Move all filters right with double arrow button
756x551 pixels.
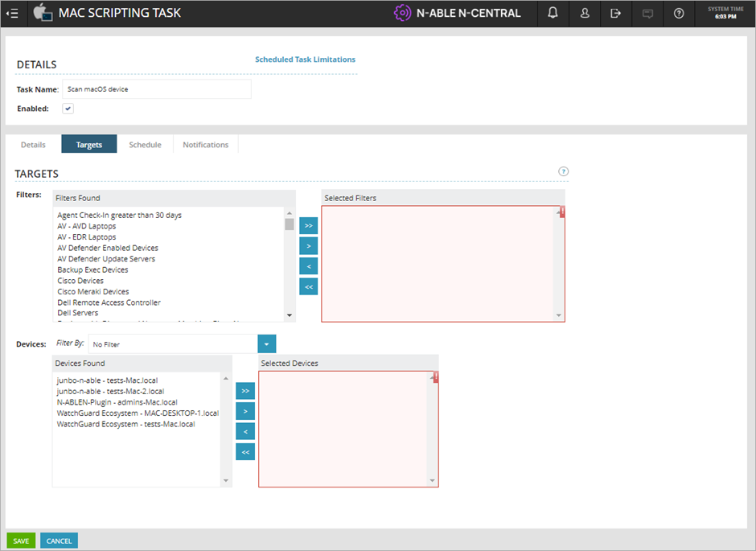(308, 225)
